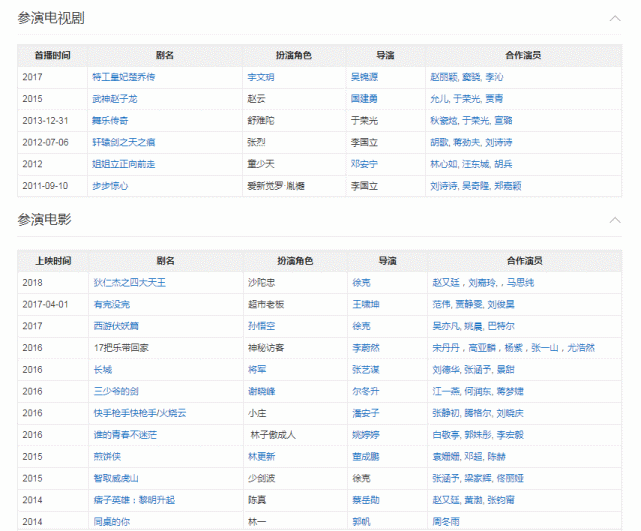The width and height of the screenshot is (641, 531).
Task: Open director 潘安子 link
Action: pos(366,413)
